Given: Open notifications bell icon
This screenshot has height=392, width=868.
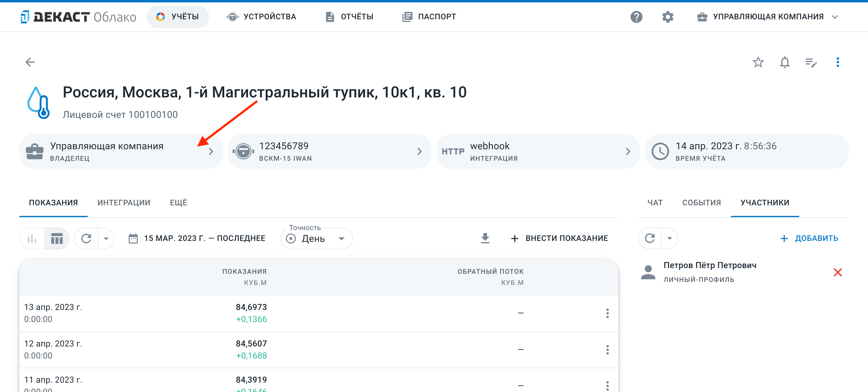Looking at the screenshot, I should point(785,62).
